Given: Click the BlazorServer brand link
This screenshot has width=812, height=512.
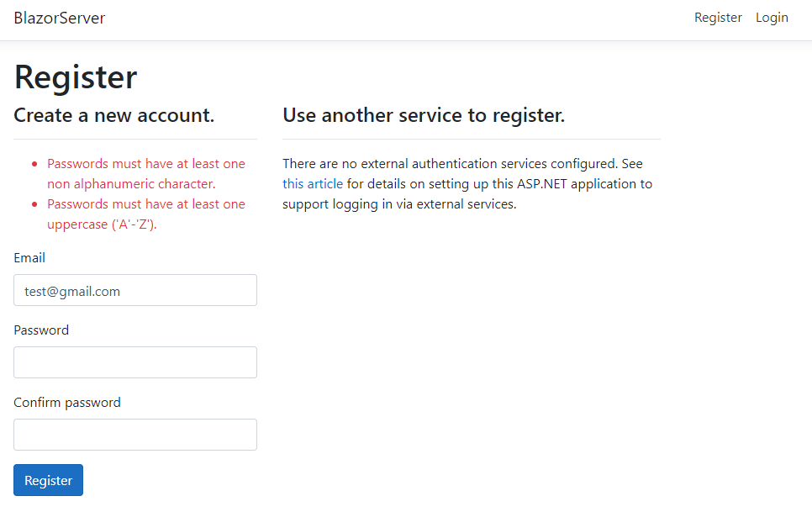Looking at the screenshot, I should pos(59,18).
